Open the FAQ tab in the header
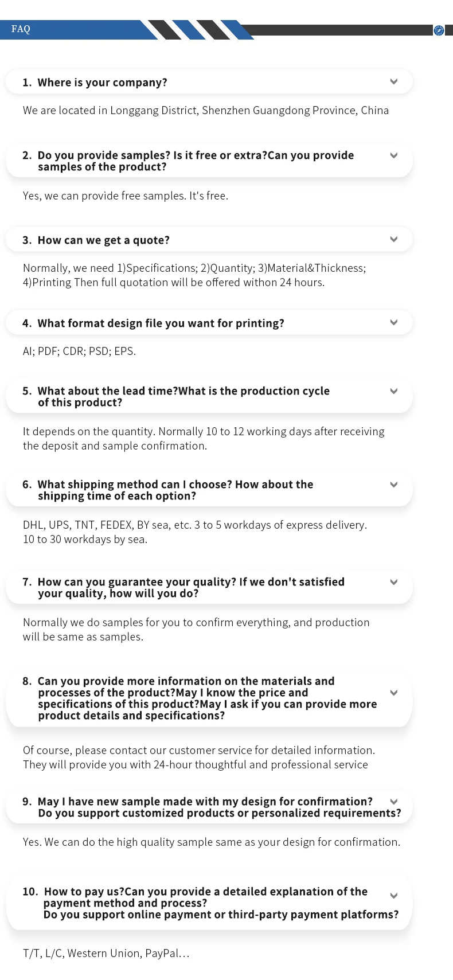This screenshot has height=980, width=453. pyautogui.click(x=21, y=29)
